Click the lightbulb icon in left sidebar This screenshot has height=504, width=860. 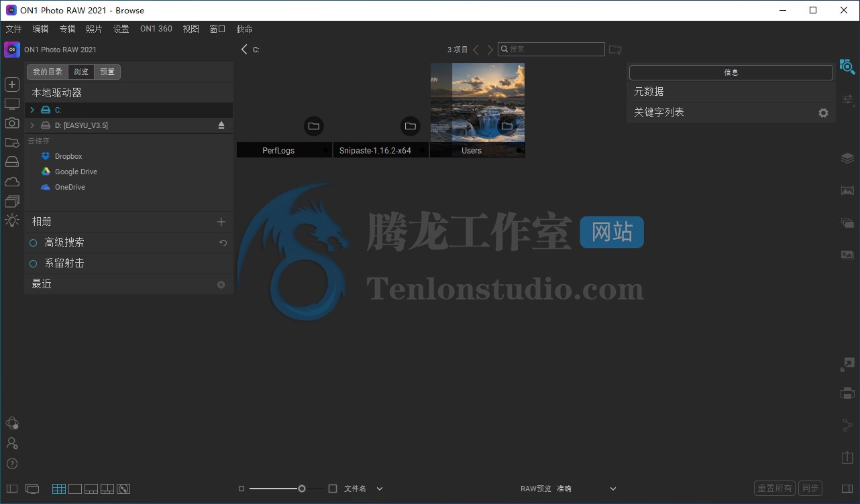(x=12, y=220)
